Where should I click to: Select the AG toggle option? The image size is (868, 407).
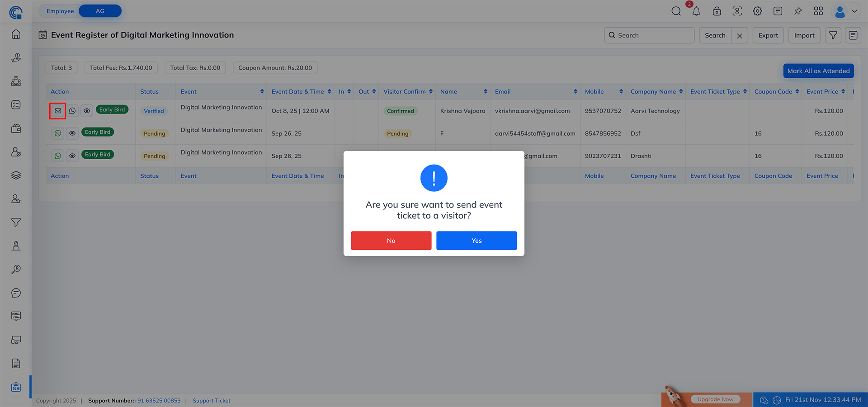tap(100, 11)
